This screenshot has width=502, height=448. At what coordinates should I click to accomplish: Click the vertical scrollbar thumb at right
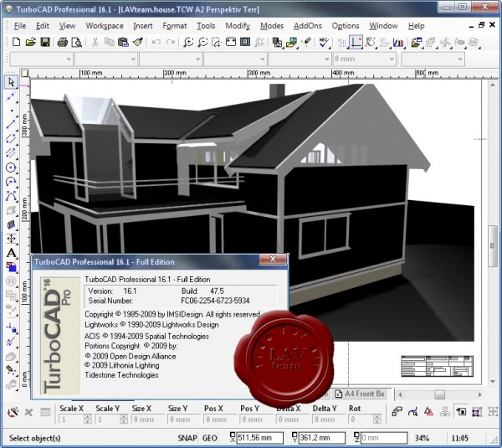[493, 246]
